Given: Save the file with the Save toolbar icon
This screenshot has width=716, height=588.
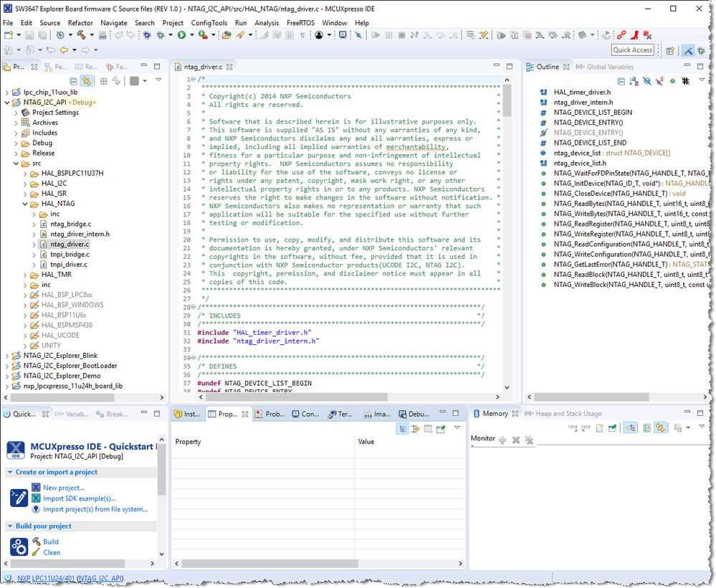Looking at the screenshot, I should click(x=29, y=34).
